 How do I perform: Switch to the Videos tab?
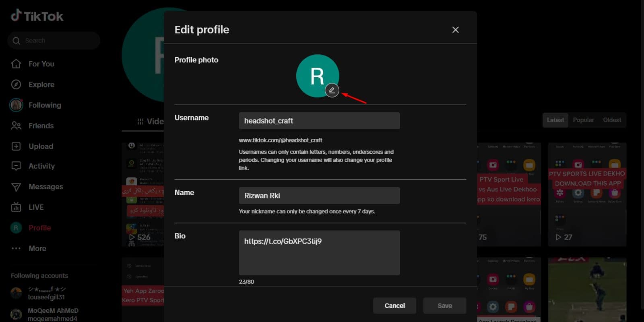tap(150, 122)
